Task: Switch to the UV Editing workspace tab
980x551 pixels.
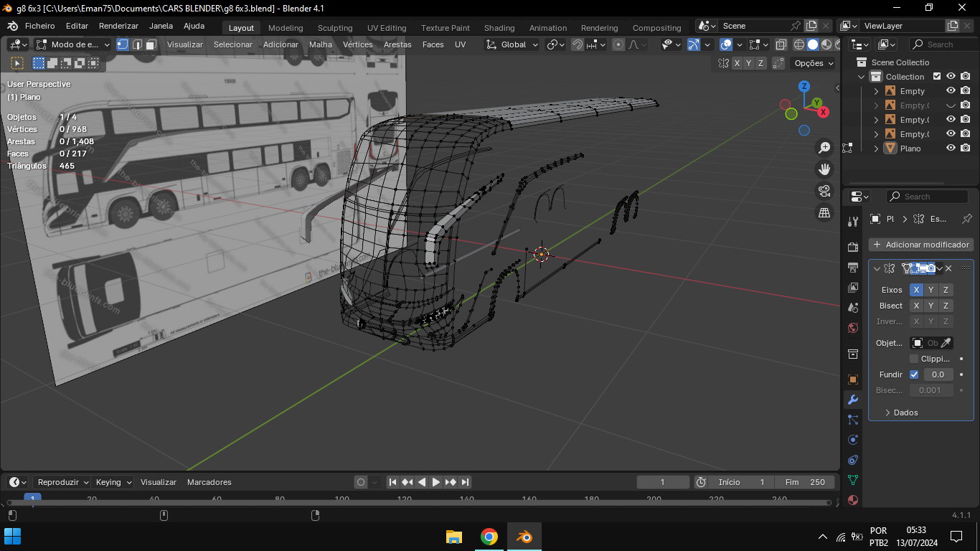Action: click(x=387, y=28)
